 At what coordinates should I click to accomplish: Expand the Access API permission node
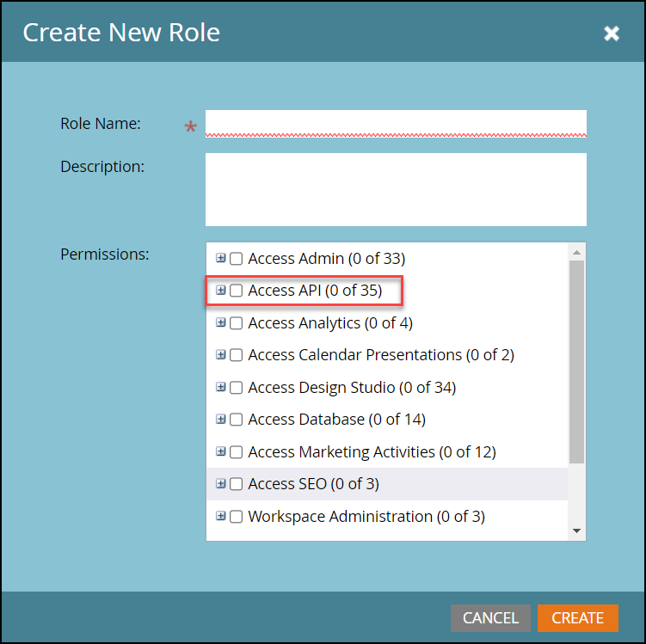[221, 291]
